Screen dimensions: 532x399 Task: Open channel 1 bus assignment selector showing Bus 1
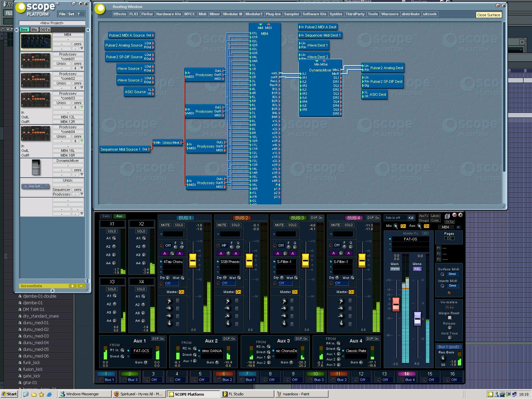109,380
